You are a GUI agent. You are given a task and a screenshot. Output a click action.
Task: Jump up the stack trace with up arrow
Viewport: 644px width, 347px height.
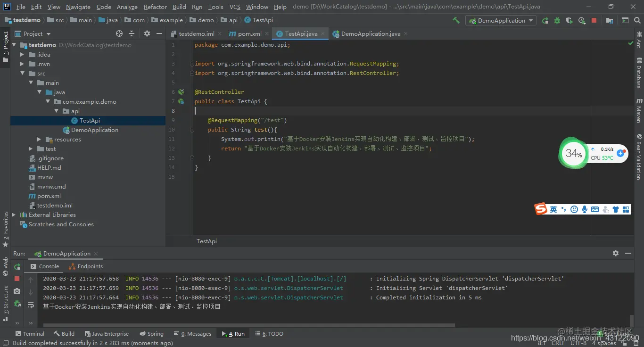click(x=31, y=280)
